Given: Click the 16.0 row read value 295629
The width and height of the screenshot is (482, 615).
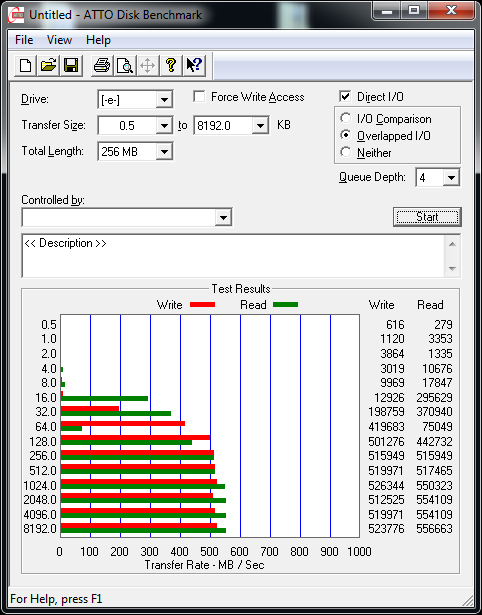Looking at the screenshot, I should click(x=434, y=398).
